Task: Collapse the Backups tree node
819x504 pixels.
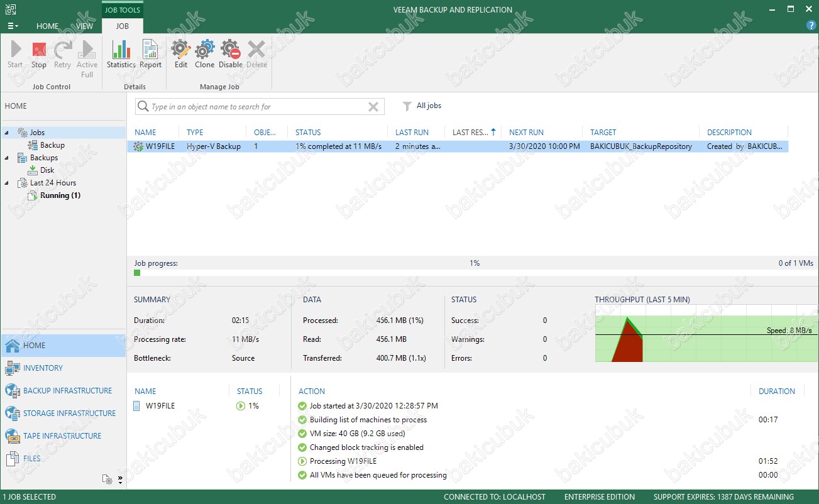Action: (x=7, y=158)
